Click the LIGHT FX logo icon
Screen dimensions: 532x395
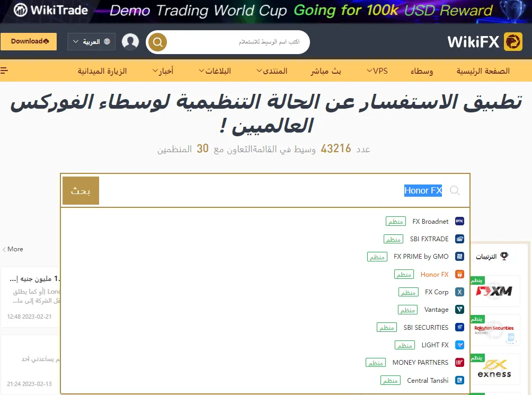pos(459,345)
